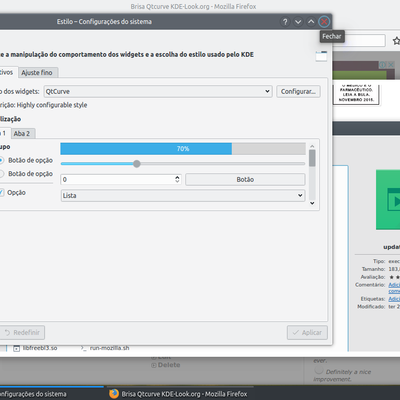This screenshot has width=400, height=400.
Task: Click the Redefinir button
Action: [22, 332]
